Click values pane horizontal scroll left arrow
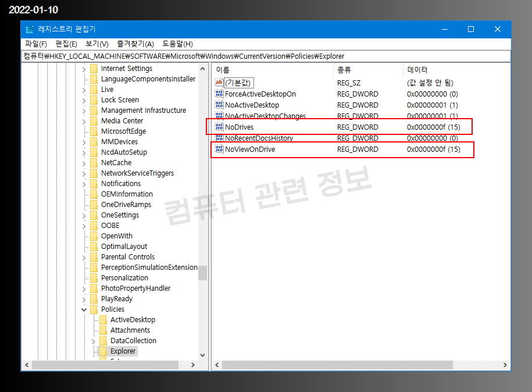 [217, 365]
